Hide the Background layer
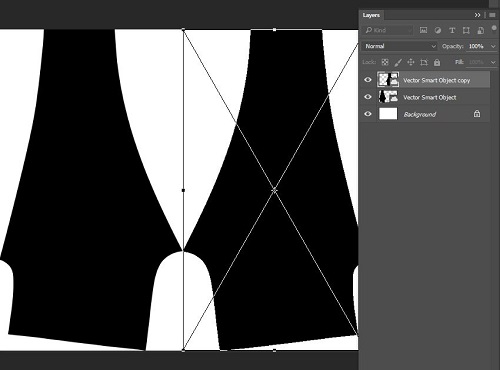 pyautogui.click(x=368, y=114)
